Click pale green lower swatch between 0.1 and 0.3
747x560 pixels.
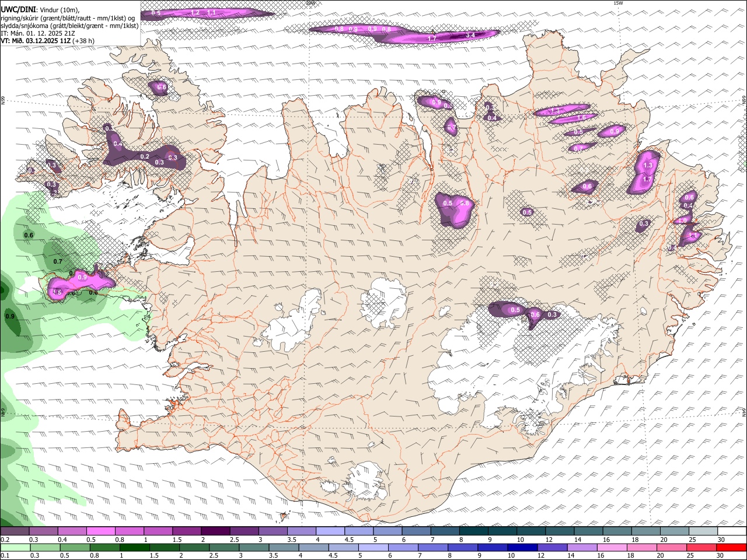click(15, 547)
